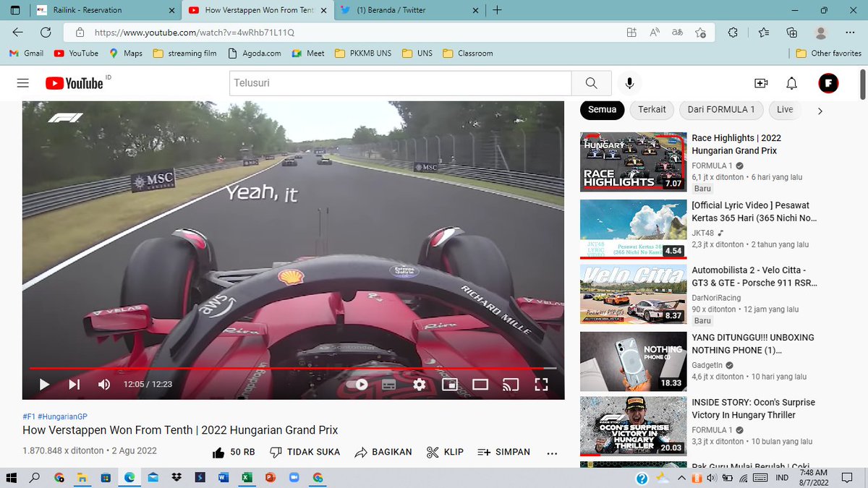Share the video via BAGIKAN
This screenshot has height=488, width=868.
point(383,452)
